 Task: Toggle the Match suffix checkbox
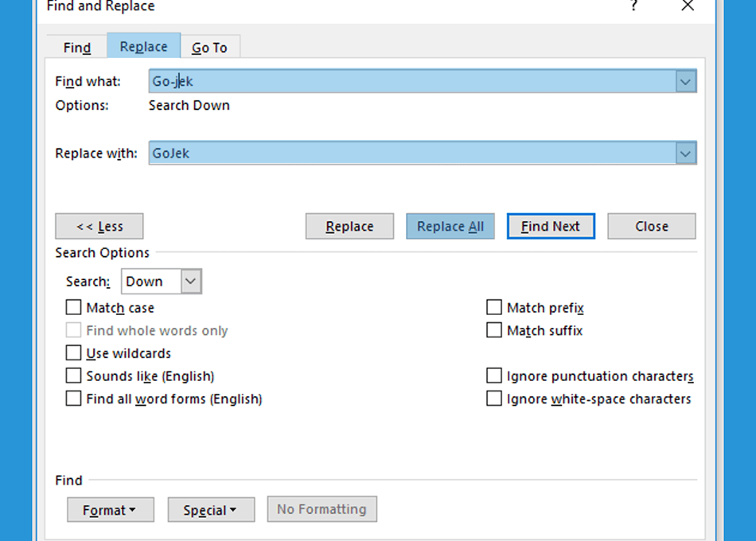(x=494, y=330)
